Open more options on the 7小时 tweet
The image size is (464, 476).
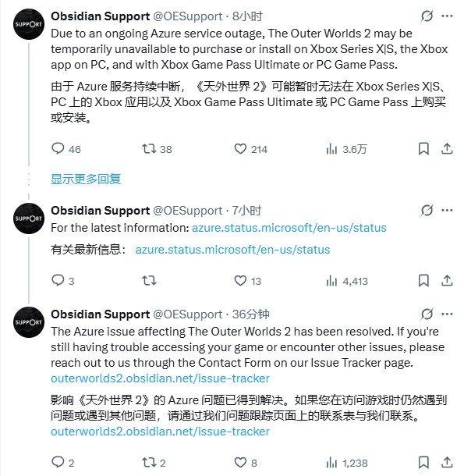[x=447, y=210]
